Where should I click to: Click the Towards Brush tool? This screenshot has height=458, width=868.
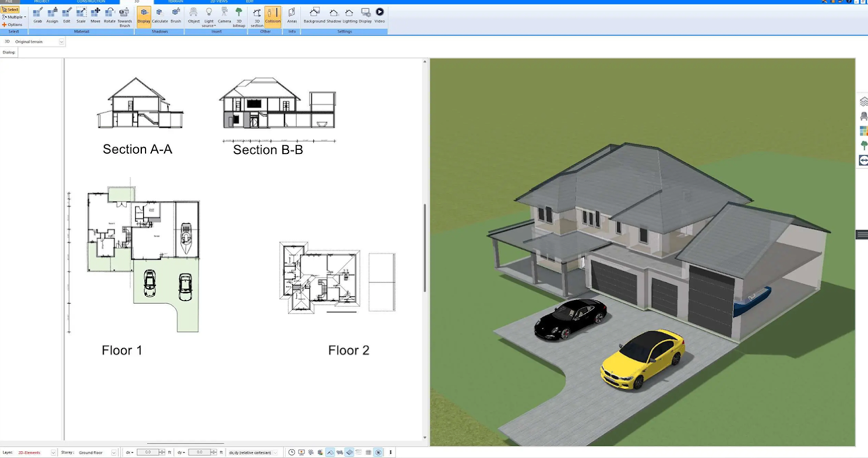(125, 17)
